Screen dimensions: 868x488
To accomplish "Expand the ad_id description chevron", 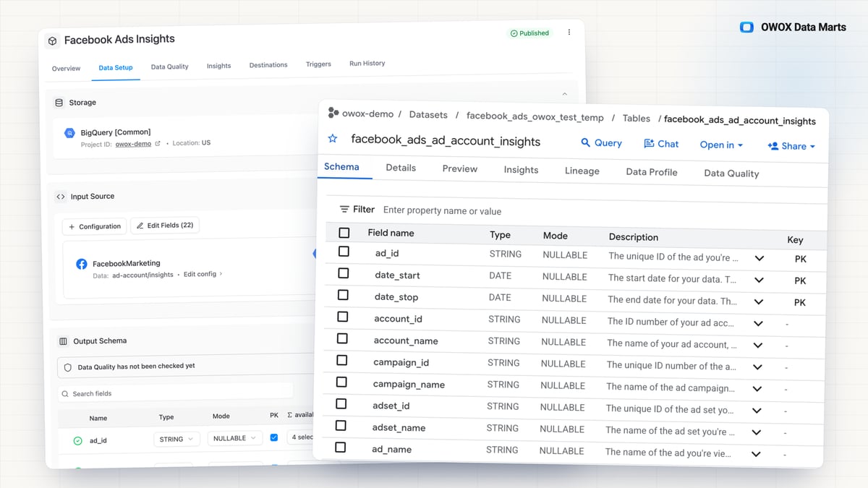I will coord(759,258).
